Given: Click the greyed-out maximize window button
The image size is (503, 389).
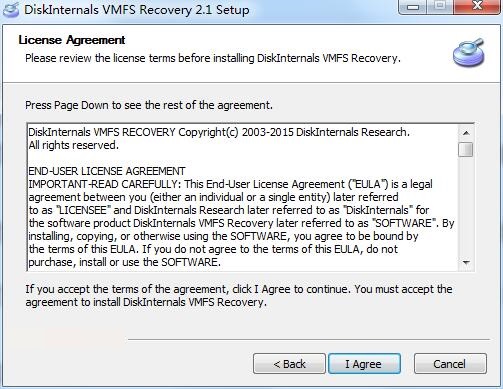Looking at the screenshot, I should (440, 6).
